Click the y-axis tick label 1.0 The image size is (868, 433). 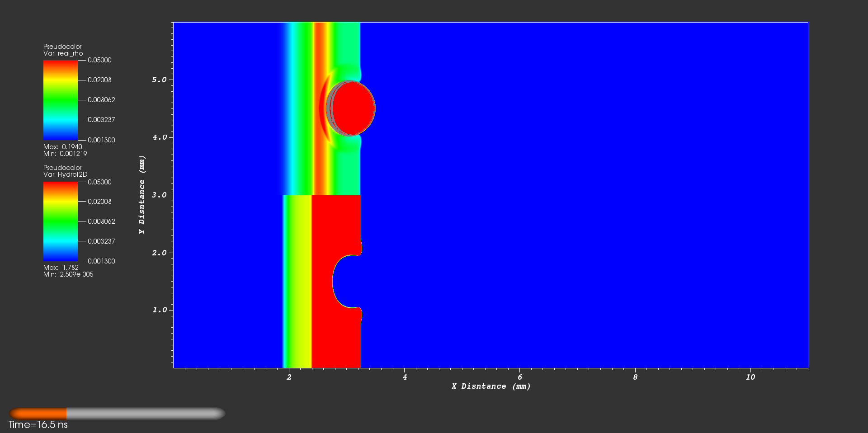pyautogui.click(x=159, y=310)
